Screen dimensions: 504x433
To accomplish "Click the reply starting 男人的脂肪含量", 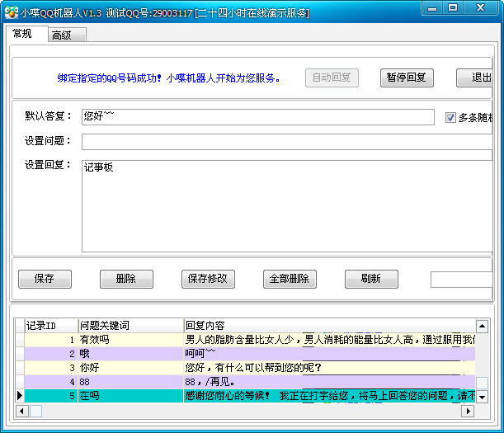I will [329, 340].
